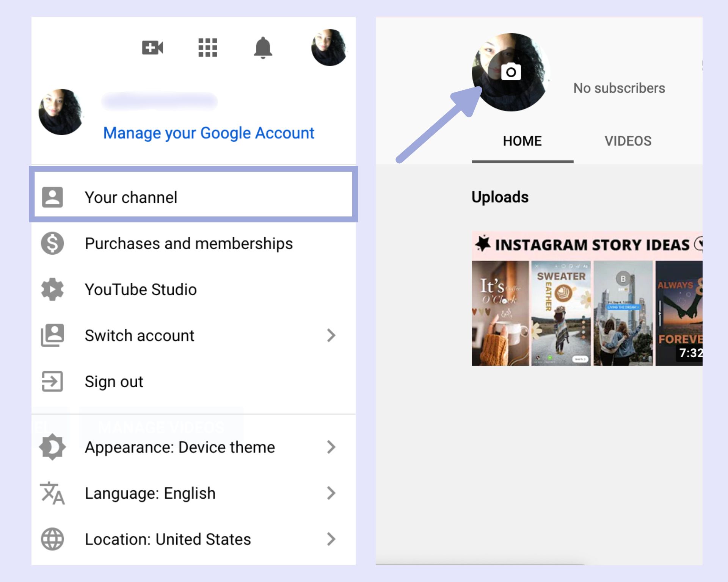Expand Location: United States chevron

(x=331, y=539)
